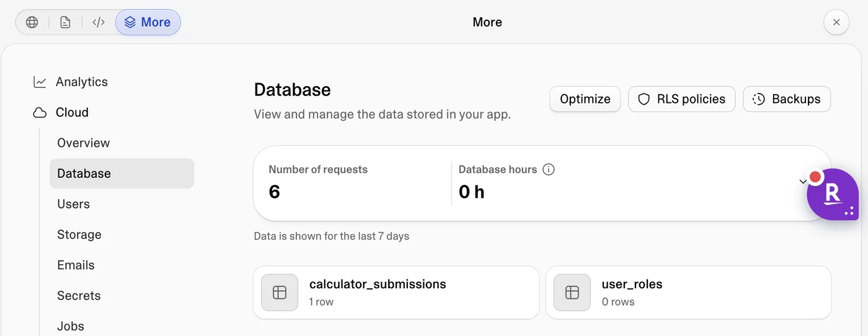This screenshot has height=336, width=868.
Task: Select Database in the sidebar
Action: (x=122, y=174)
